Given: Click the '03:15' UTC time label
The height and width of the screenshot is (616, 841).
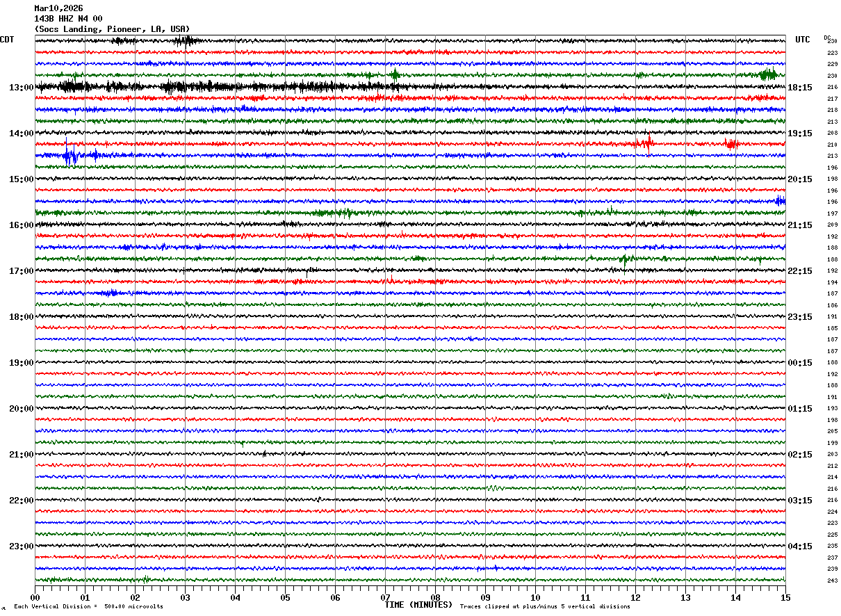Looking at the screenshot, I should pyautogui.click(x=800, y=501).
